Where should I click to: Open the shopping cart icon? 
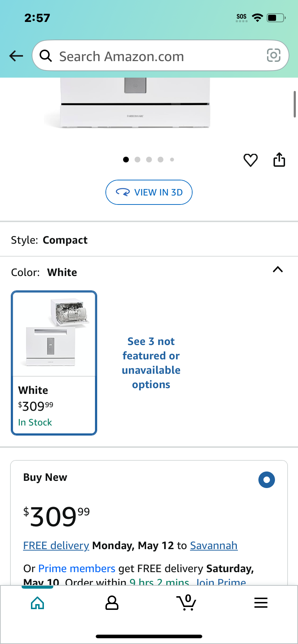(x=186, y=602)
